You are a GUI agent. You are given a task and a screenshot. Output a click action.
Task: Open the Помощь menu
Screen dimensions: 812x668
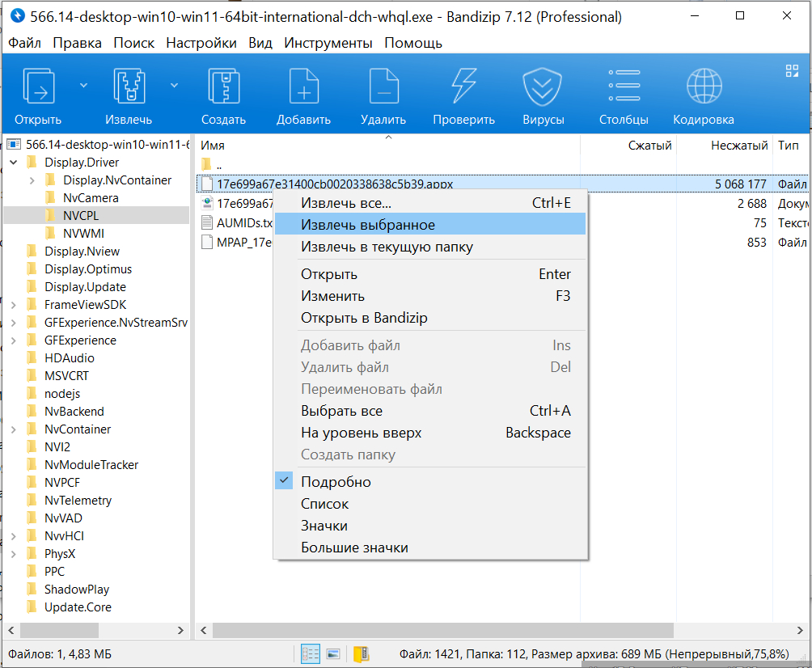[412, 43]
